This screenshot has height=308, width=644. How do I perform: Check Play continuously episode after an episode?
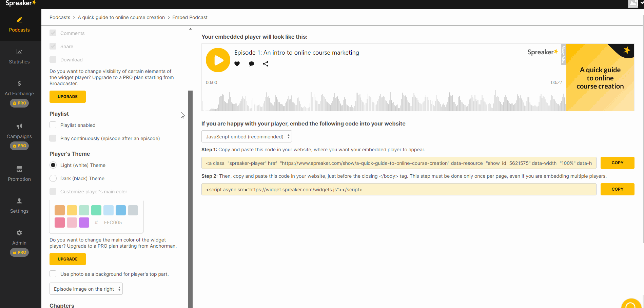pyautogui.click(x=53, y=138)
